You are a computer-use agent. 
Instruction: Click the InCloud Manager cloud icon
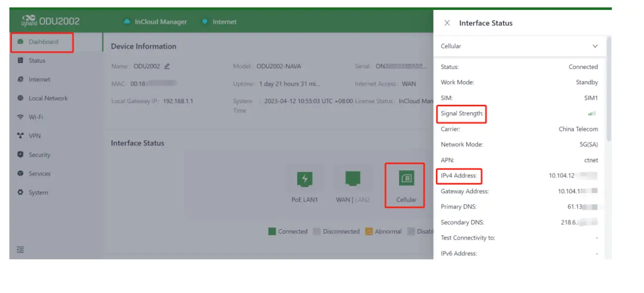point(127,22)
